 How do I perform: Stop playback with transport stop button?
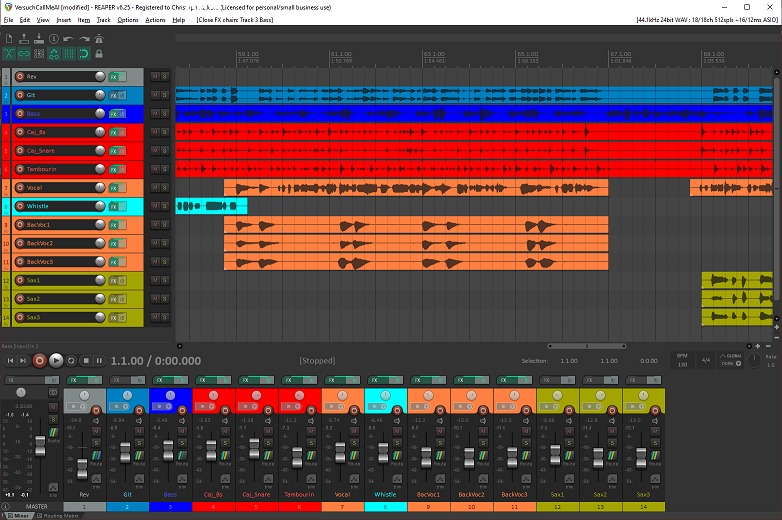pos(86,360)
